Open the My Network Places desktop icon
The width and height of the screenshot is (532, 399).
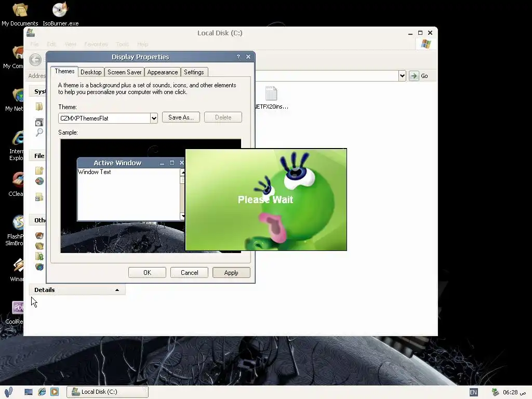[14, 99]
